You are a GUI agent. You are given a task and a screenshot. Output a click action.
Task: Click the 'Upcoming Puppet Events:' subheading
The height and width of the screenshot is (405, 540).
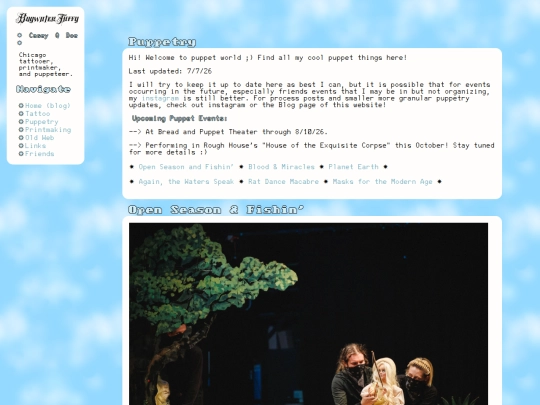pyautogui.click(x=179, y=118)
